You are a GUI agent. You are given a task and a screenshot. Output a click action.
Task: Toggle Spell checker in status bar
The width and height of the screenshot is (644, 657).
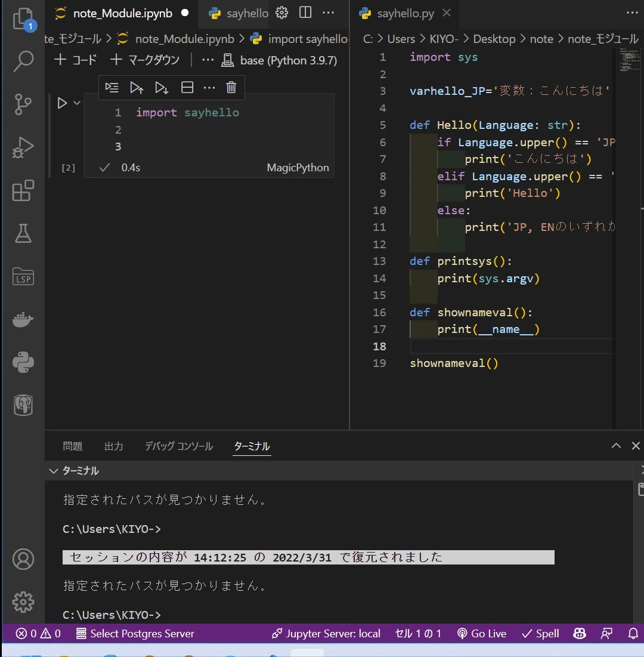[540, 634]
